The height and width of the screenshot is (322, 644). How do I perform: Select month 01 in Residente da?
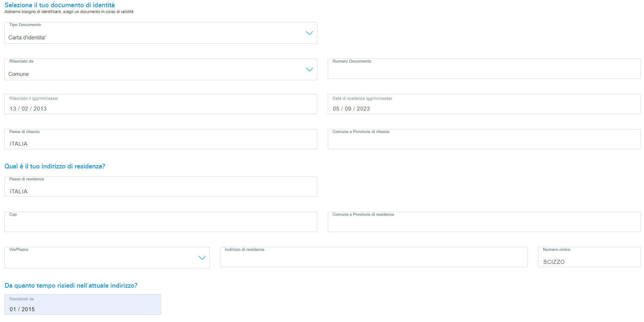(x=13, y=309)
